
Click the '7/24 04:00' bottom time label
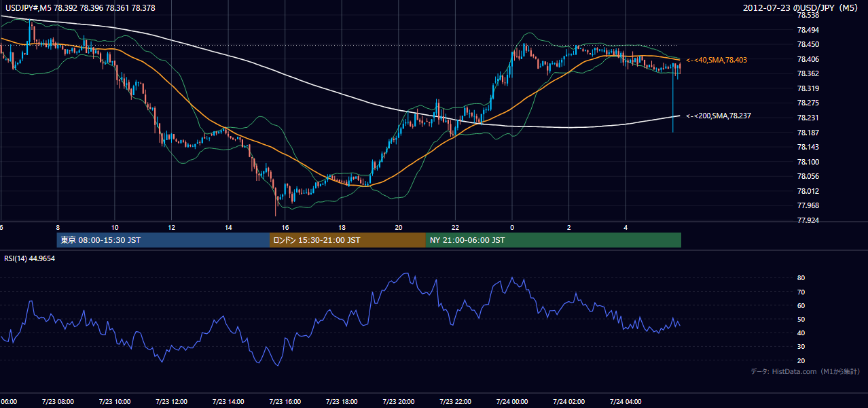[x=626, y=401]
